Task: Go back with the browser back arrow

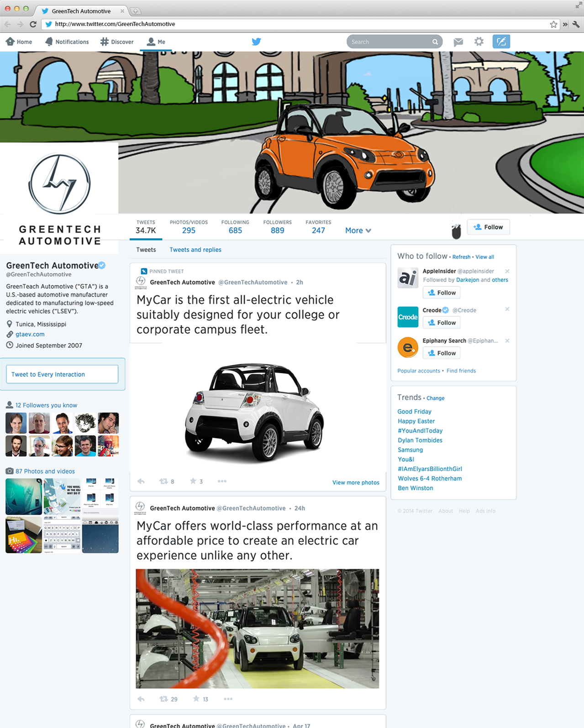Action: click(8, 24)
